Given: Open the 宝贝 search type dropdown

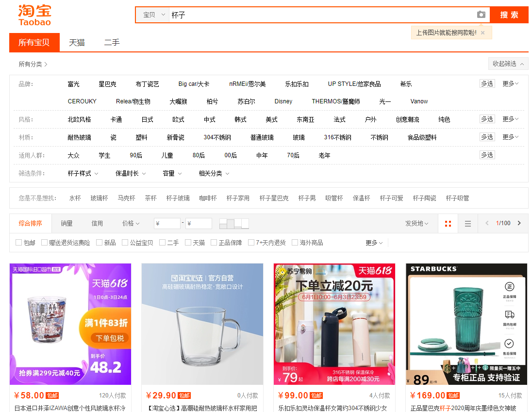Looking at the screenshot, I should click(x=153, y=15).
